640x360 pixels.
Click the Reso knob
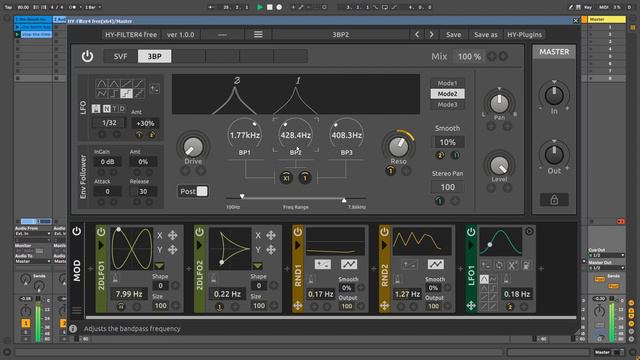(398, 147)
